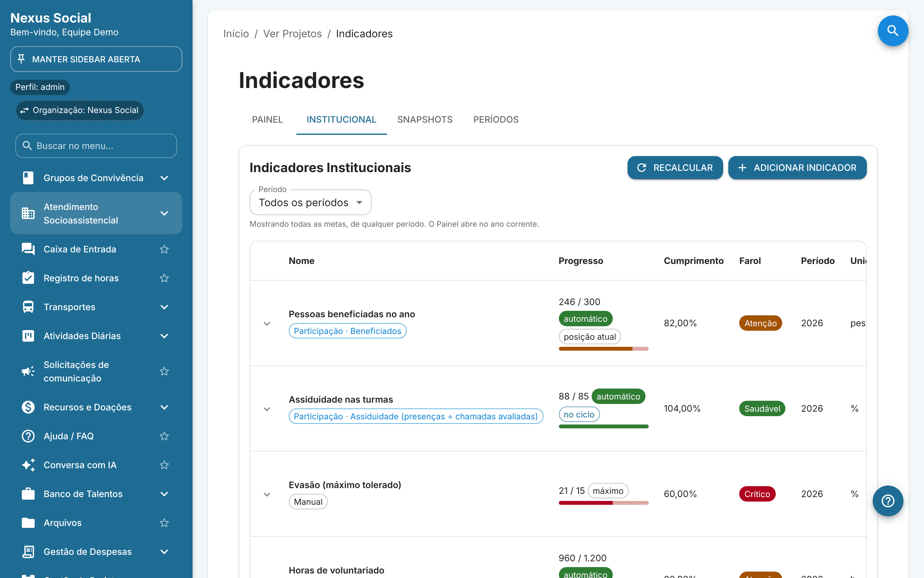The height and width of the screenshot is (578, 924).
Task: Open the Período dropdown
Action: (x=310, y=202)
